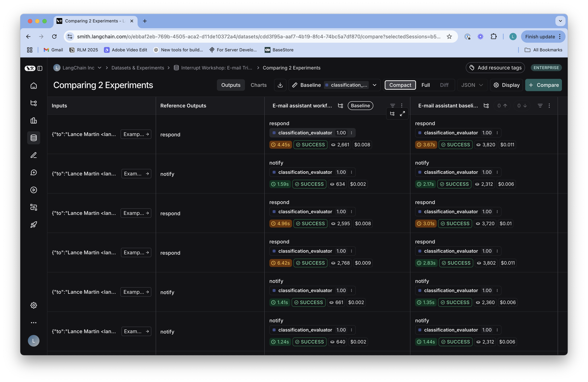
Task: Click the expand arrows icon on experiment cell
Action: click(402, 114)
